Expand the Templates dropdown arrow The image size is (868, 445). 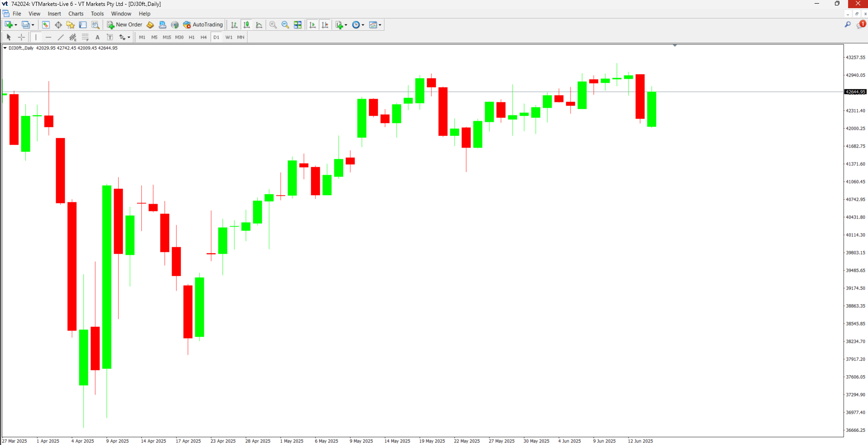tap(380, 25)
